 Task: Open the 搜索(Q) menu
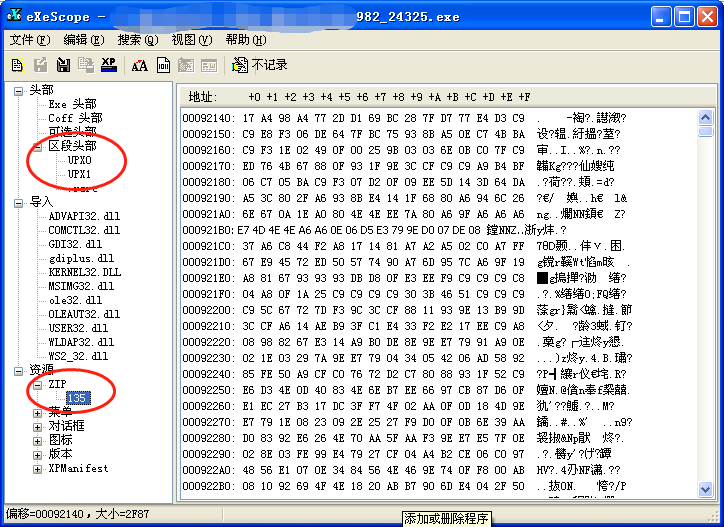[138, 40]
